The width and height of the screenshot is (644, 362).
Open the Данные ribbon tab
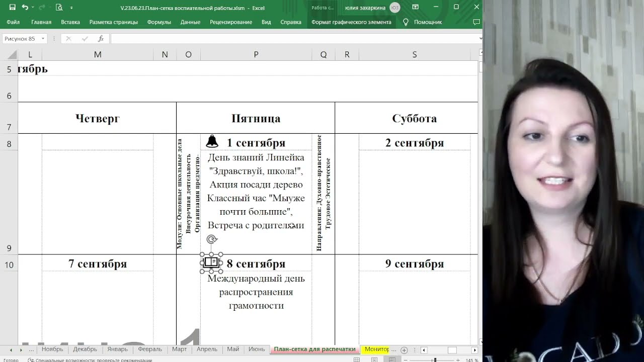point(190,22)
